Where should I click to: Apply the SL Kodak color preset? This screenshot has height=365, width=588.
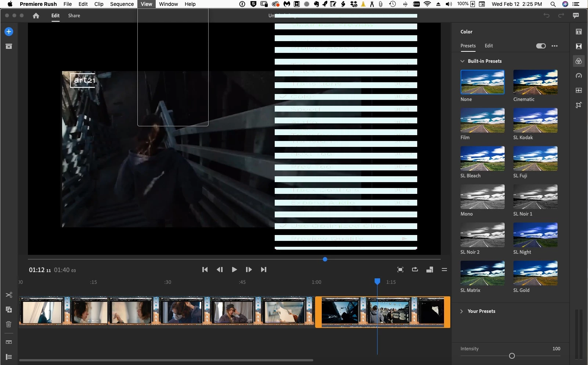point(535,120)
